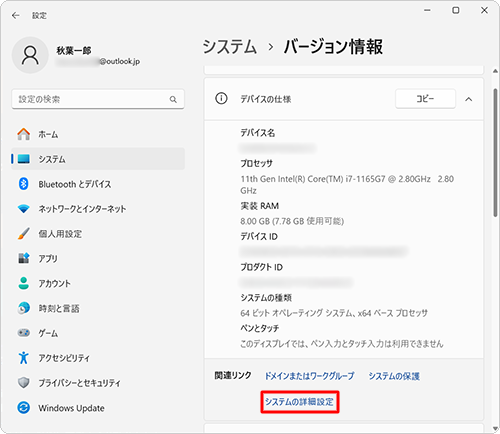500x434 pixels.
Task: Click the network Wi-Fi icon
Action: pos(24,209)
